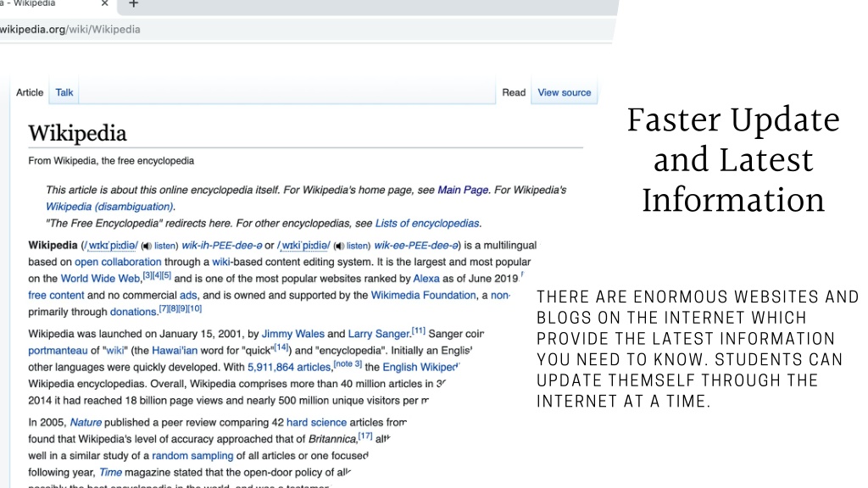The image size is (868, 488).
Task: Open a new browser tab
Action: (x=133, y=4)
